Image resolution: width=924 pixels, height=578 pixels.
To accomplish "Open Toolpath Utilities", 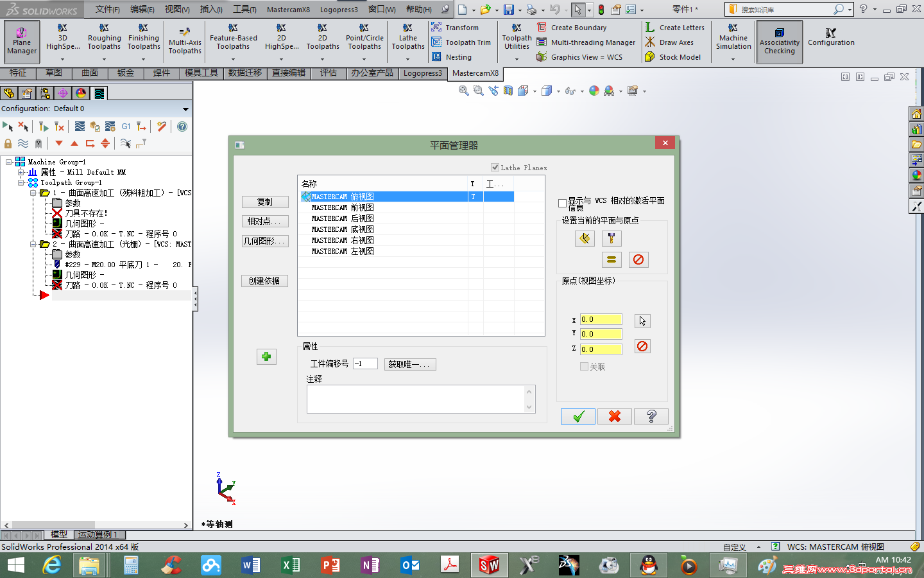I will [517, 38].
